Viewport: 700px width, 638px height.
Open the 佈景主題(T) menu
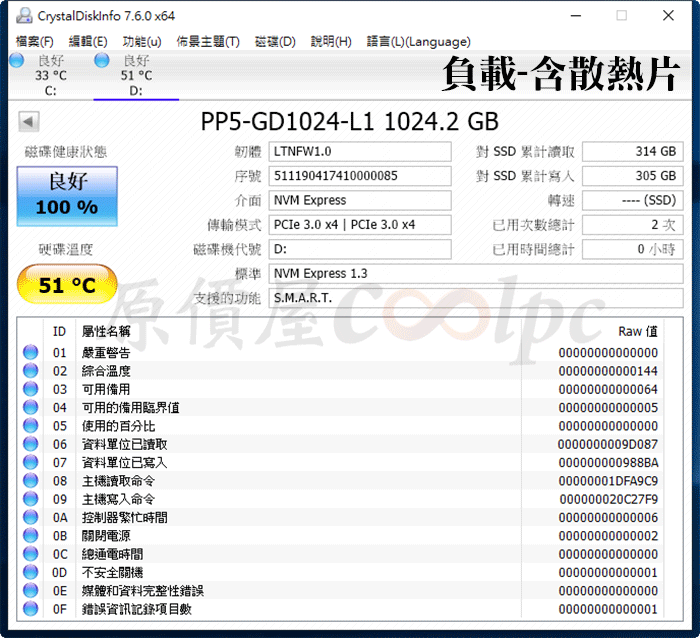(x=208, y=42)
